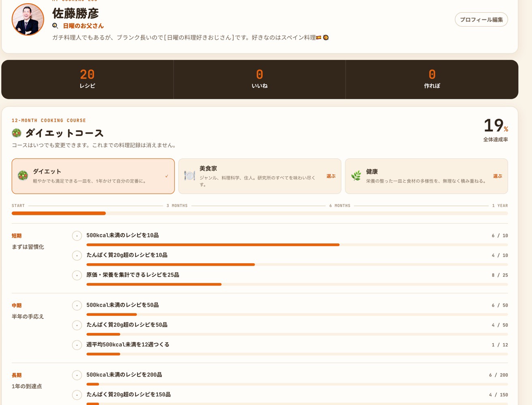Click the START timeline label
Image resolution: width=532 pixels, height=405 pixels.
[18, 206]
